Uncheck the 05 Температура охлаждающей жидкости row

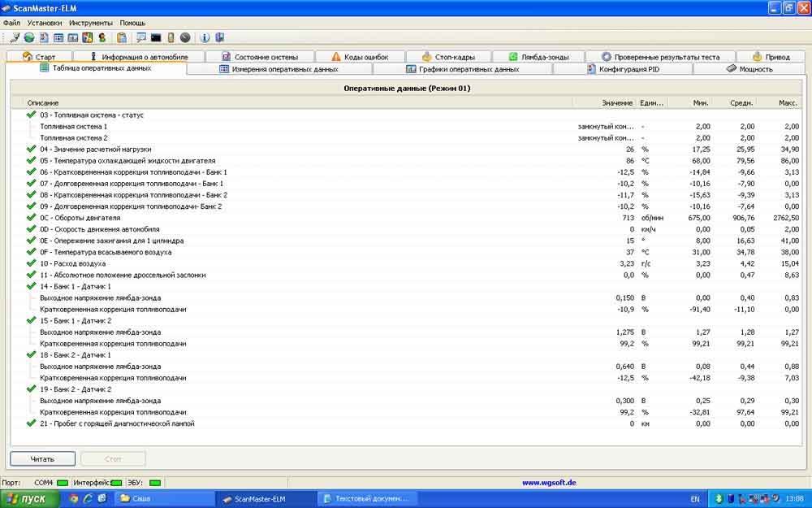[x=31, y=161]
